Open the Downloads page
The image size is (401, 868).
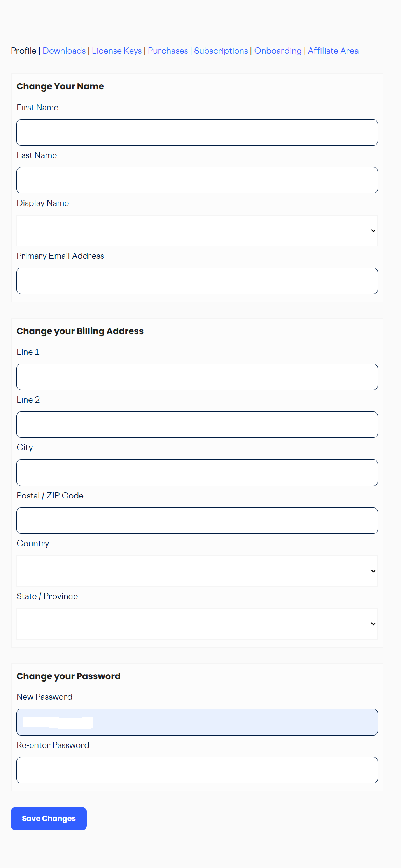(x=64, y=51)
